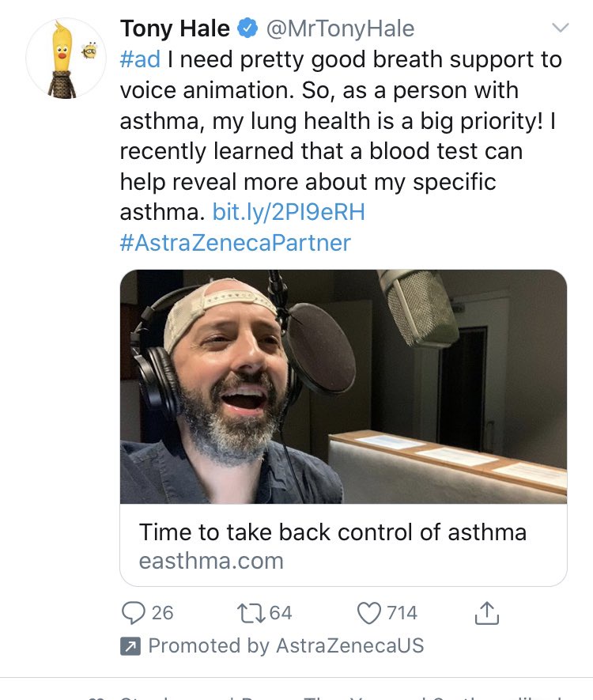Viewport: 593px width, 700px height.
Task: View the 714 likes count
Action: coord(402,612)
